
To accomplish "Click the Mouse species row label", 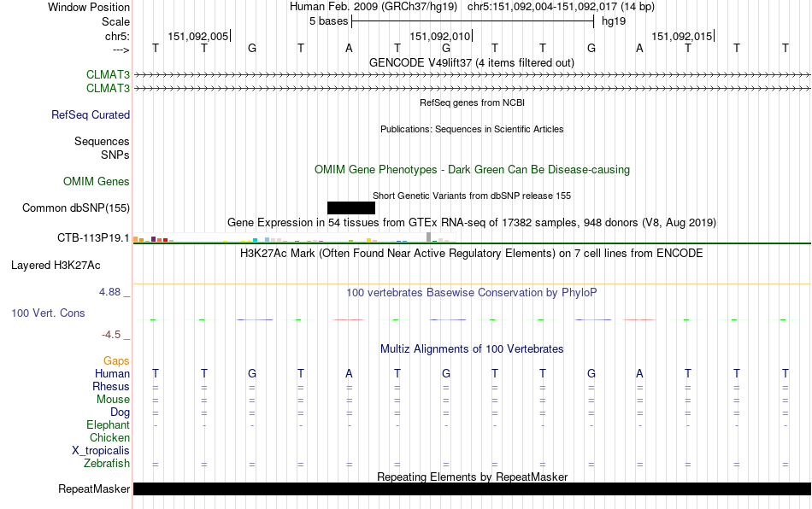I will click(x=113, y=400).
